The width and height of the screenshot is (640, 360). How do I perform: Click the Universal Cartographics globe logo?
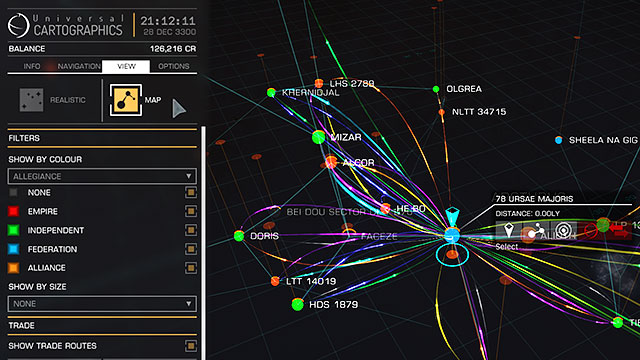click(x=19, y=25)
